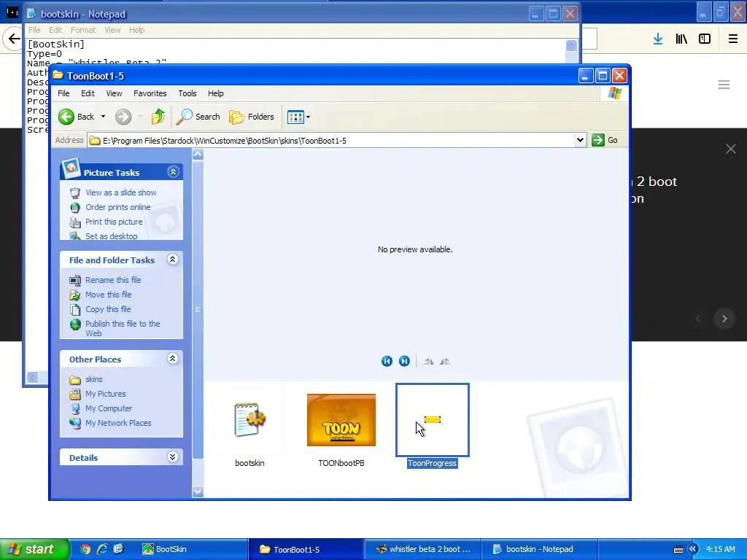Open the File menu in Notepad
Screen dimensions: 747x560
34,30
